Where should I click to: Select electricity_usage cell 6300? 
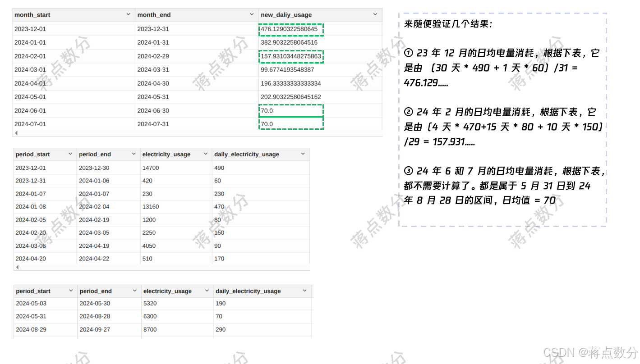[177, 317]
